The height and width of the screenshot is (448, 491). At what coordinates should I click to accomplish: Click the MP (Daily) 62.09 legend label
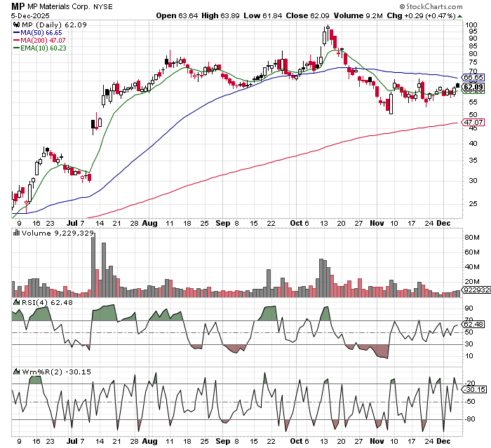click(54, 25)
